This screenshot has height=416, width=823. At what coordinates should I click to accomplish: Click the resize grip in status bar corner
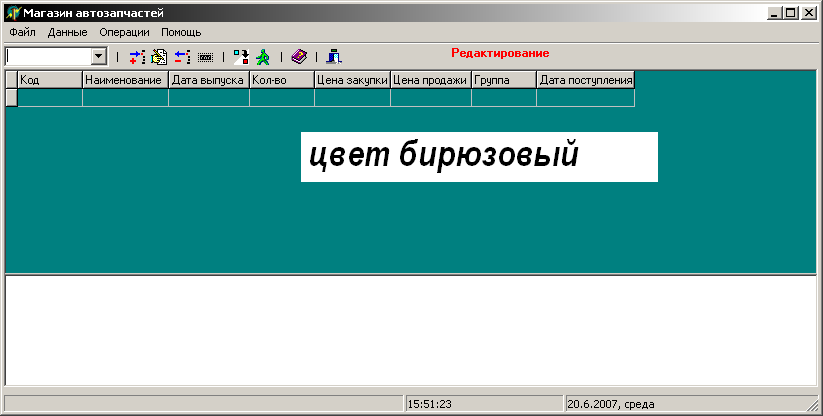(811, 404)
